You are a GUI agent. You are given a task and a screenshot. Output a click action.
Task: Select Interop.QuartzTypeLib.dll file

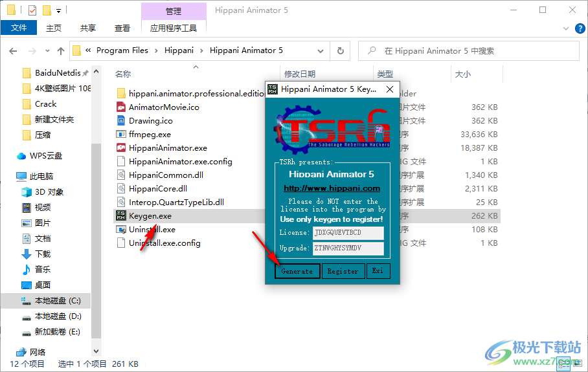point(176,202)
